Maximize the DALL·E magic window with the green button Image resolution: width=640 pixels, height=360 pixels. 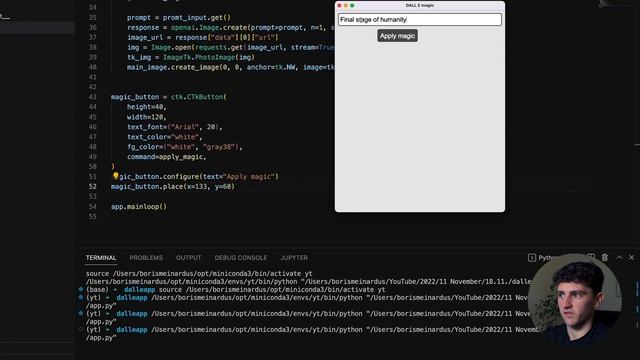pyautogui.click(x=352, y=5)
